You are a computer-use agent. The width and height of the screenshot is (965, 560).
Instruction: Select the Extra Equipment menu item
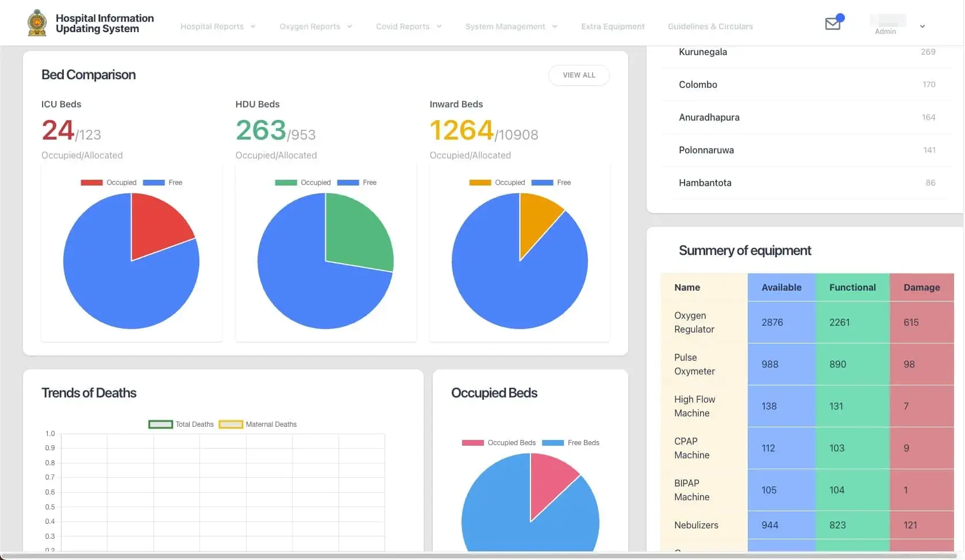[x=613, y=26]
